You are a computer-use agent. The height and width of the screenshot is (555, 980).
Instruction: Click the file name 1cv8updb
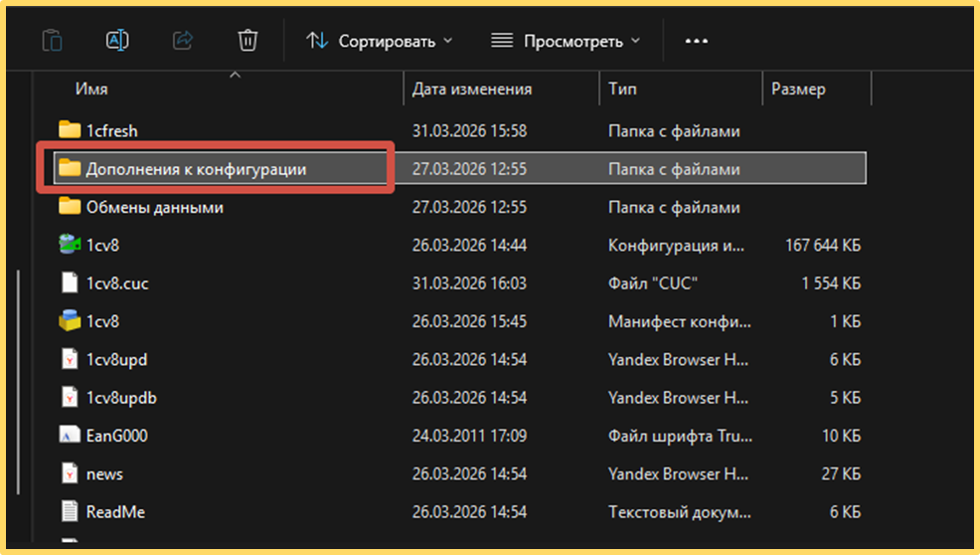(121, 398)
